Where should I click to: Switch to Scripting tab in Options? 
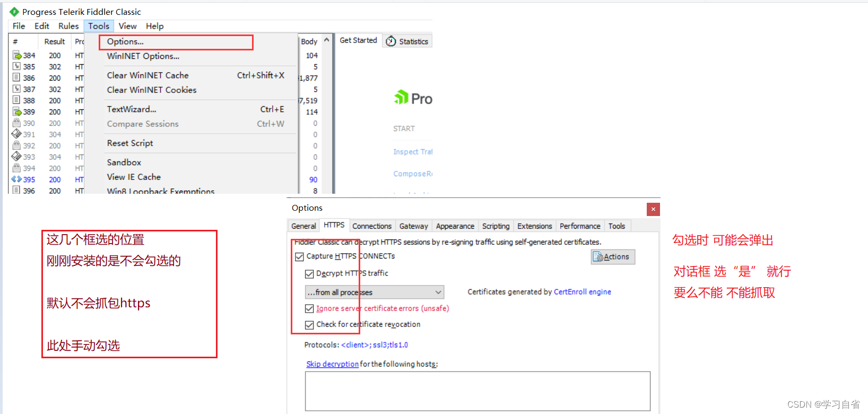[x=496, y=226]
